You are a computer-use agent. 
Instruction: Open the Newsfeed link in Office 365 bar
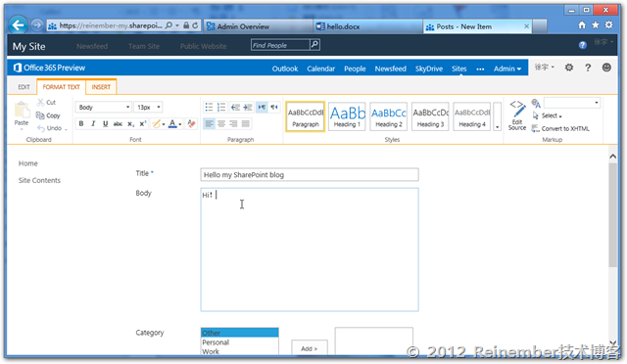click(x=390, y=68)
